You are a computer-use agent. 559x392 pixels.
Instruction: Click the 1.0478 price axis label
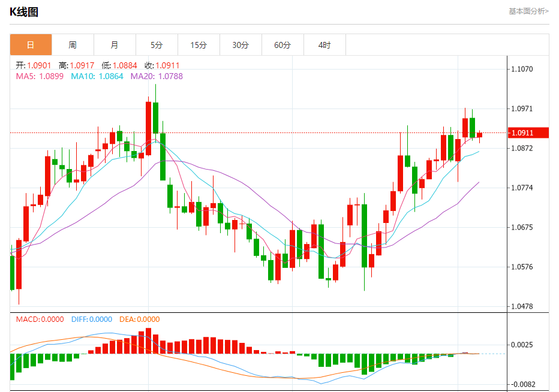point(522,306)
